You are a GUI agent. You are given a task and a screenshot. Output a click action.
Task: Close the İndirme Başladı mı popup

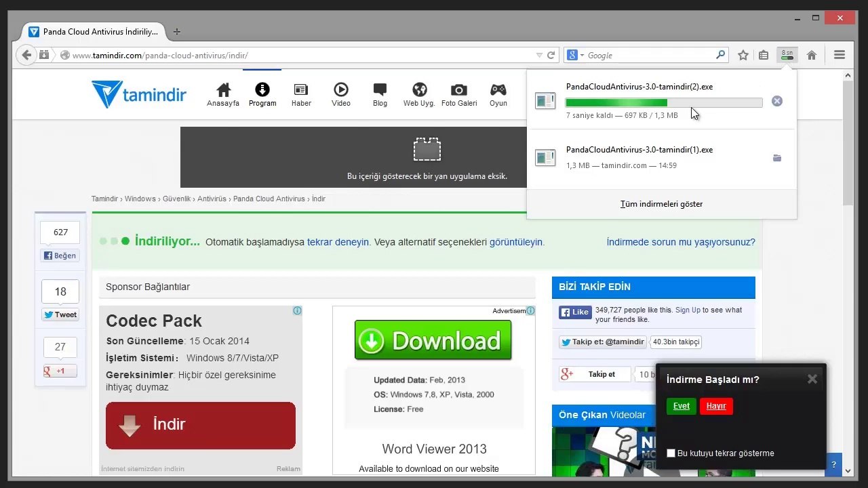(812, 380)
